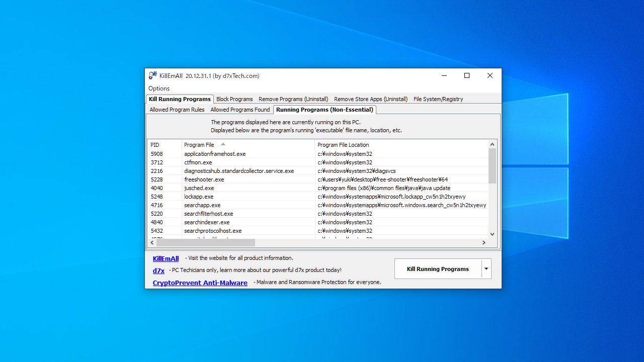Click the freeshooter\64 desktop location path
This screenshot has height=362, width=644.
(382, 179)
